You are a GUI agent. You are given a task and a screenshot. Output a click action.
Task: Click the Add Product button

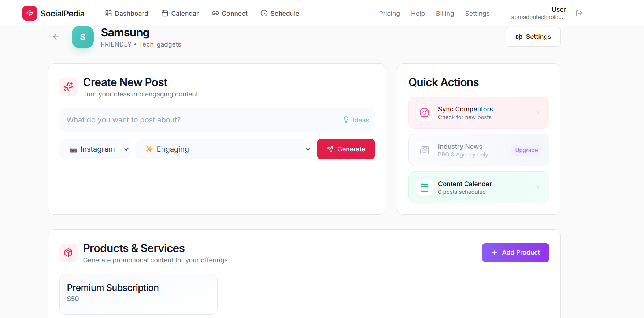point(515,252)
